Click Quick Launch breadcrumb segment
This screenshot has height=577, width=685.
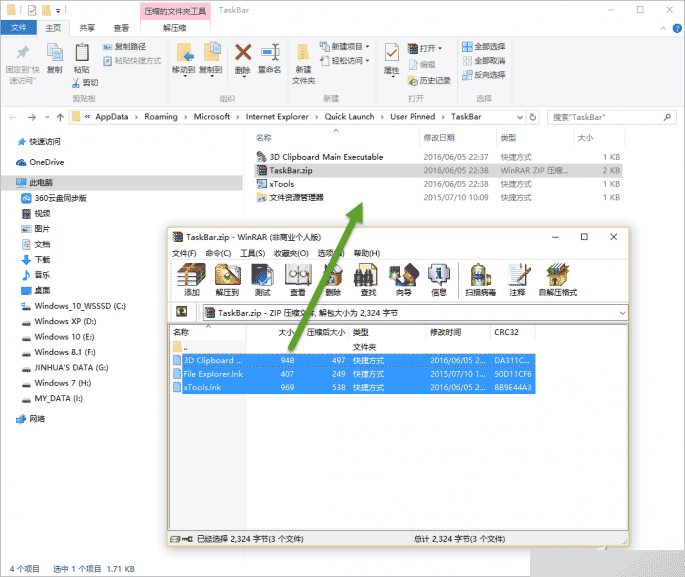pyautogui.click(x=349, y=117)
